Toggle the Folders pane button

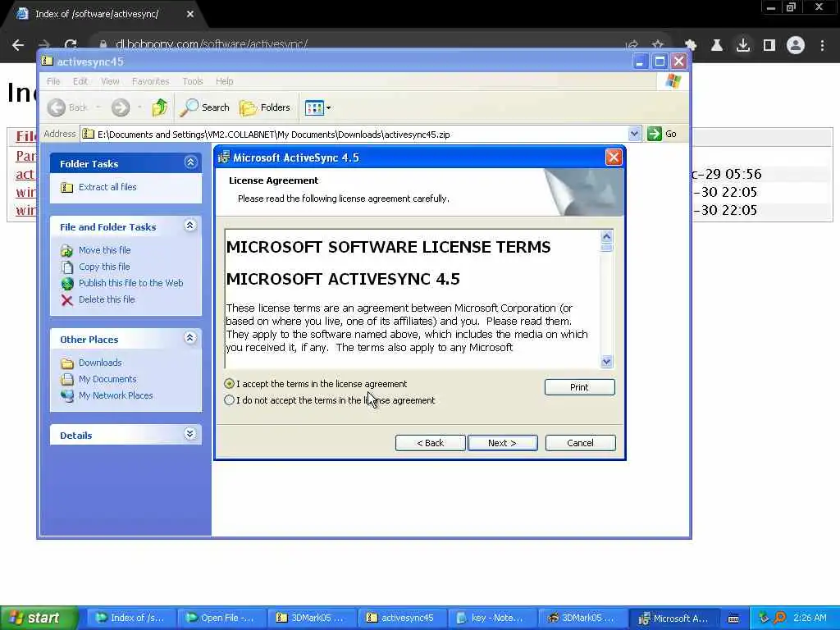[x=265, y=107]
